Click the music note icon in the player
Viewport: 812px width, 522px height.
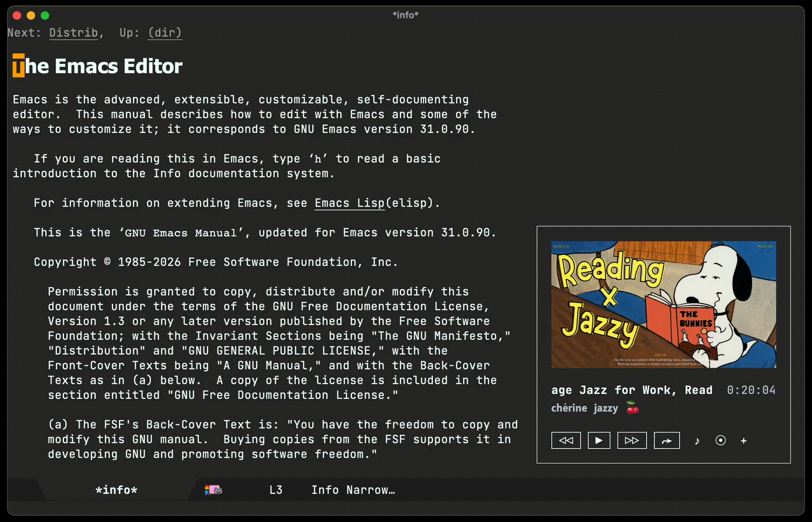[697, 441]
